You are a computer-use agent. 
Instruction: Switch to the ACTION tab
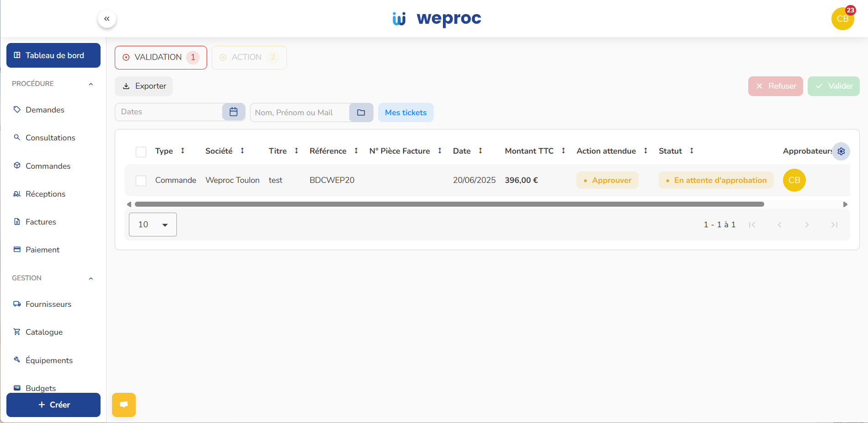pos(249,57)
